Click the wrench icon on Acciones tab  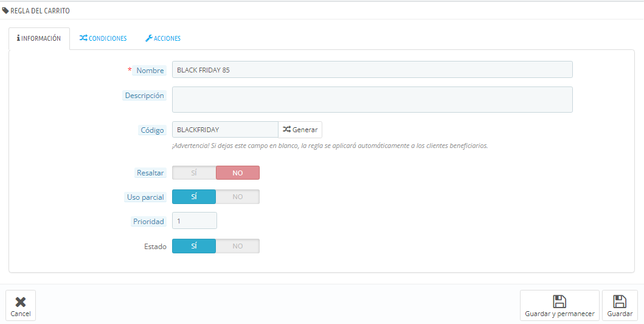(x=148, y=38)
